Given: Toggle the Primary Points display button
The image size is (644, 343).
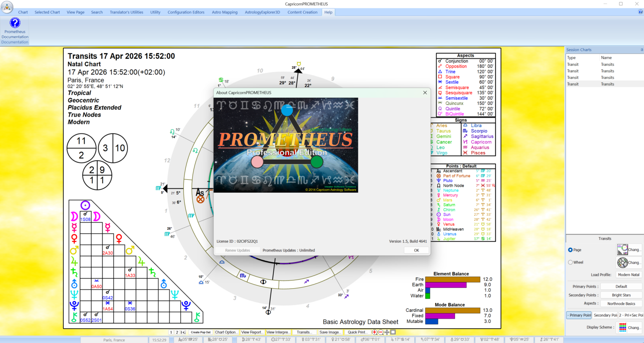Looking at the screenshot, I should [579, 315].
